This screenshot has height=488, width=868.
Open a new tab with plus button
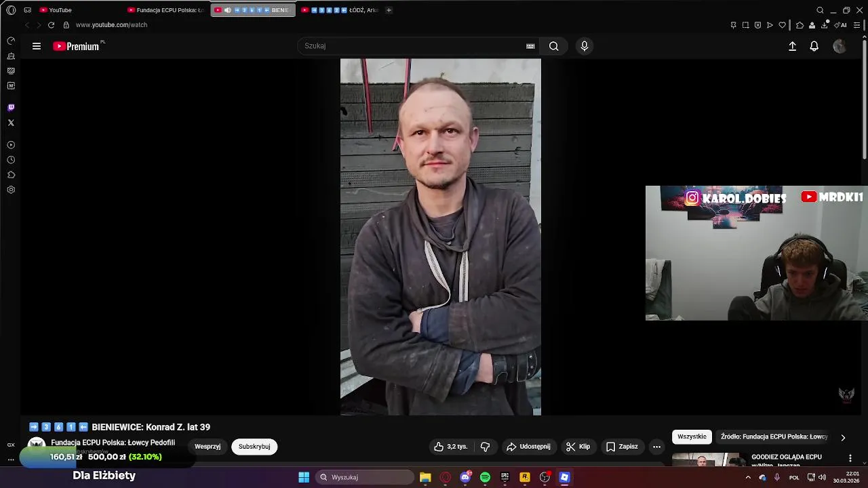[389, 10]
